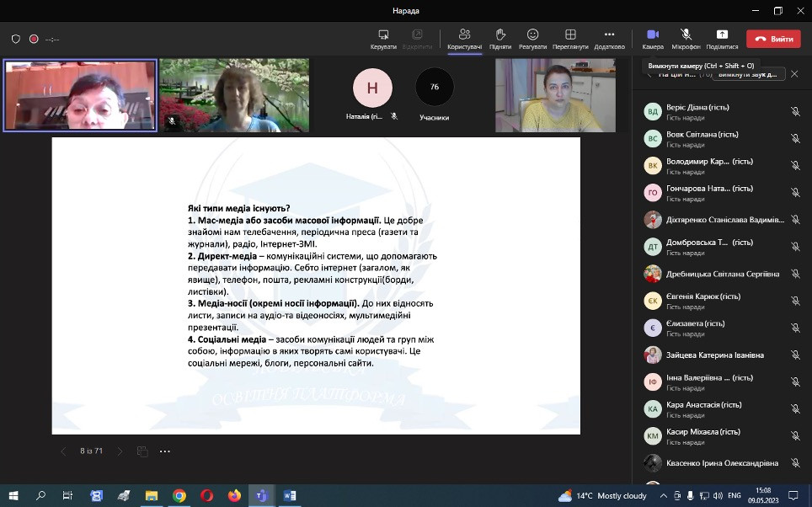Toggle the Користувачі participants panel

(x=464, y=39)
